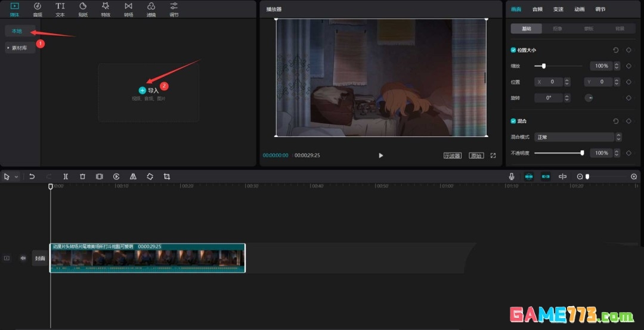Choose the selection pointer tool
This screenshot has width=644, height=330.
click(x=7, y=176)
